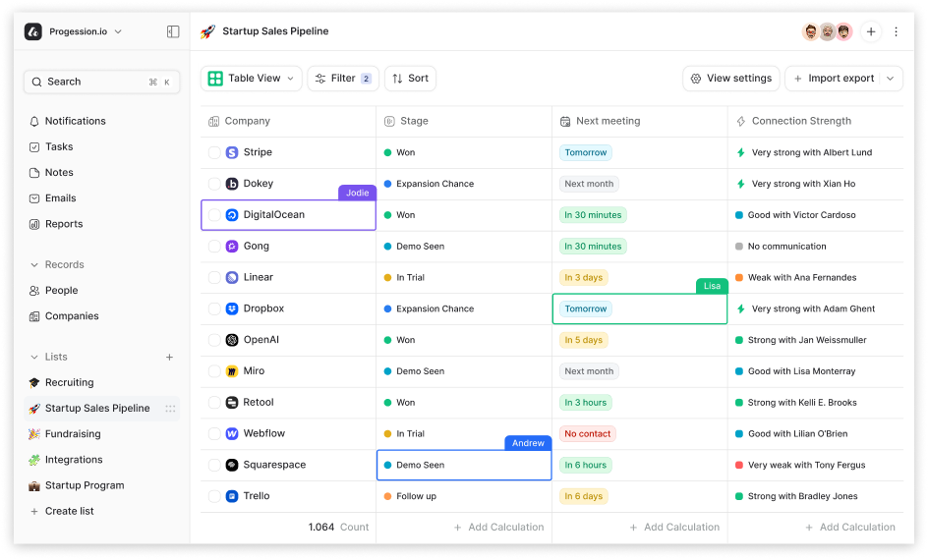Click the Webflow logo icon
Image resolution: width=928 pixels, height=560 pixels.
(232, 434)
